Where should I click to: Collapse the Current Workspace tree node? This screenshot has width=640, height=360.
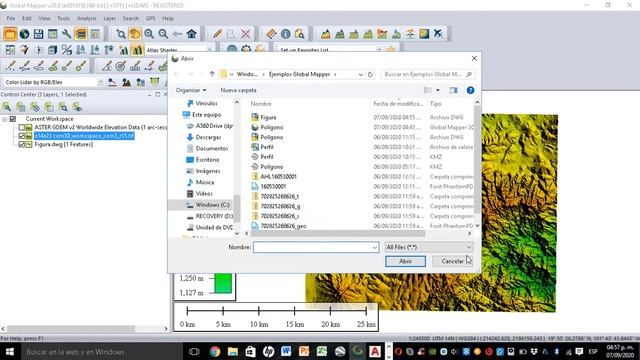(x=5, y=119)
